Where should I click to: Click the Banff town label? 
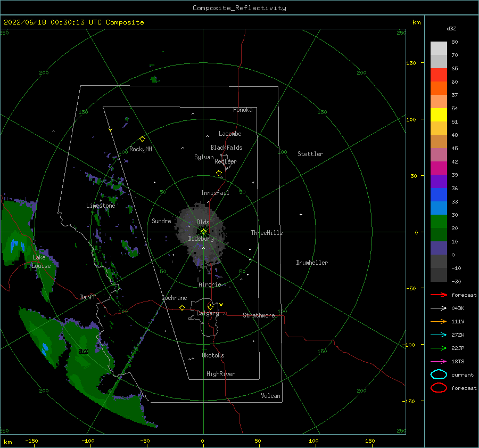[88, 297]
